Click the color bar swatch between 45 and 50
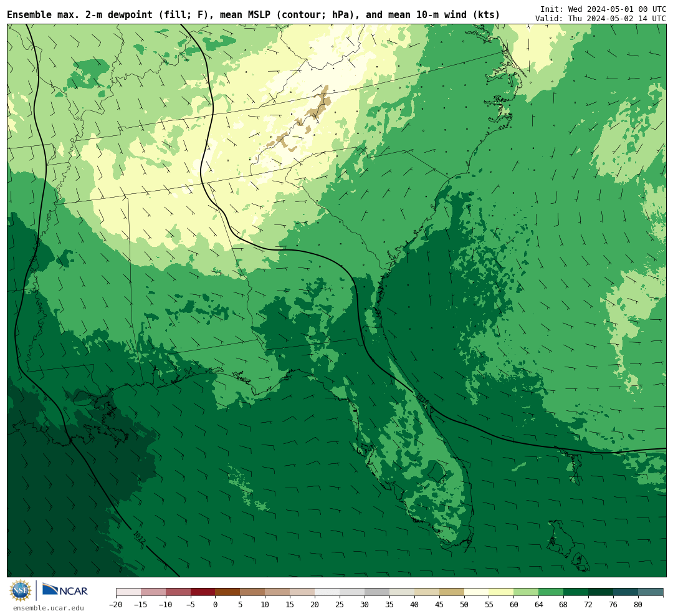This screenshot has height=616, width=673. [x=452, y=592]
